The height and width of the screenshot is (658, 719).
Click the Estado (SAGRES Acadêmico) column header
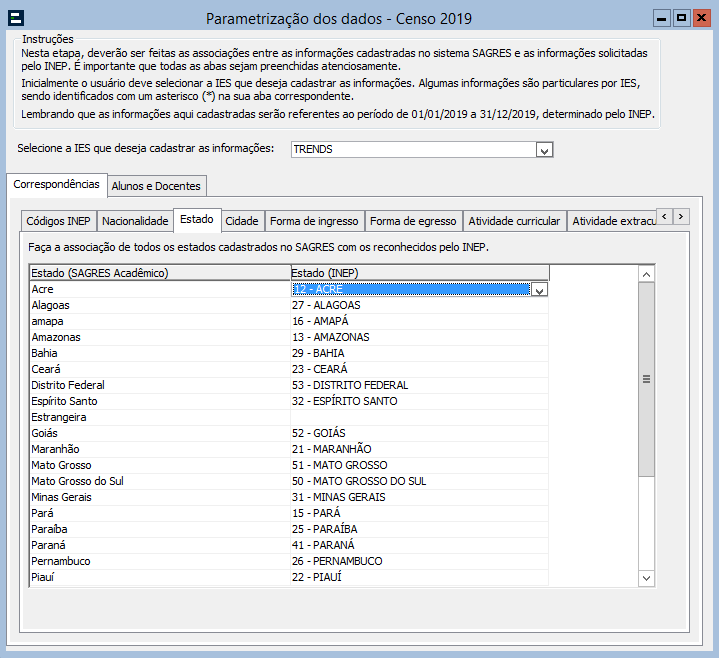click(159, 273)
